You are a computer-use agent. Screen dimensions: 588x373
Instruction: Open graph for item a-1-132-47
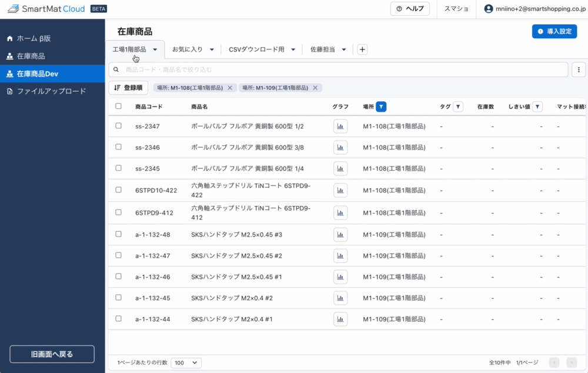click(x=340, y=255)
